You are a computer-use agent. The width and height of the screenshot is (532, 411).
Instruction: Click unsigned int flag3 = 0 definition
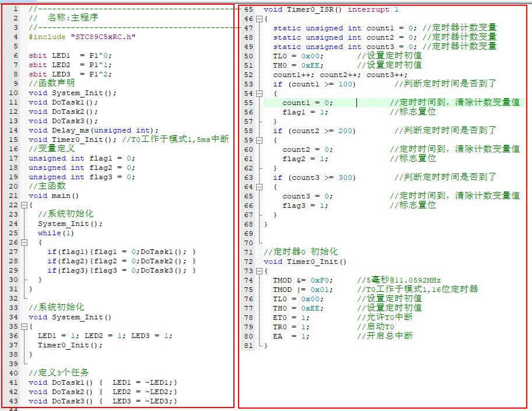click(82, 177)
